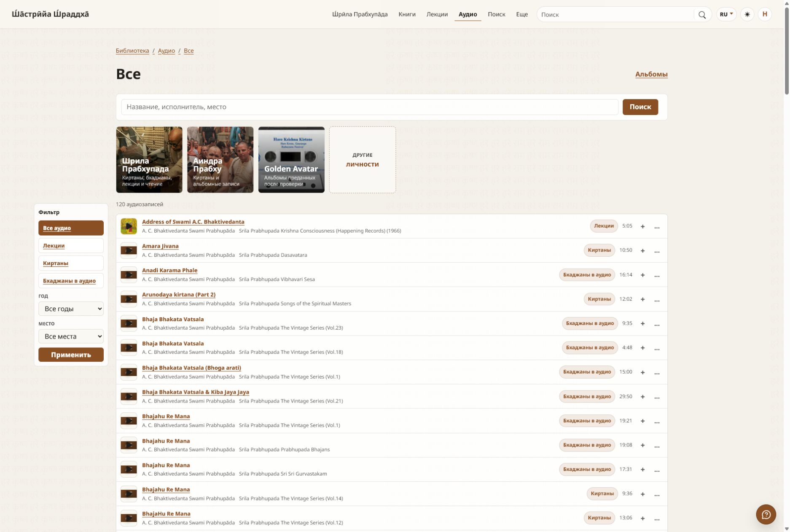
Task: Add Amara Jivana with plus icon
Action: pyautogui.click(x=642, y=251)
